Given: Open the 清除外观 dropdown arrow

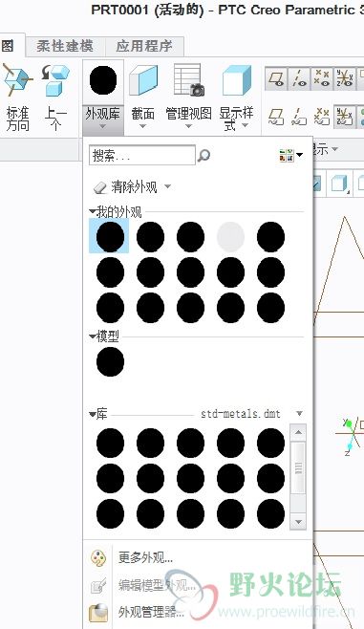Looking at the screenshot, I should pos(167,186).
